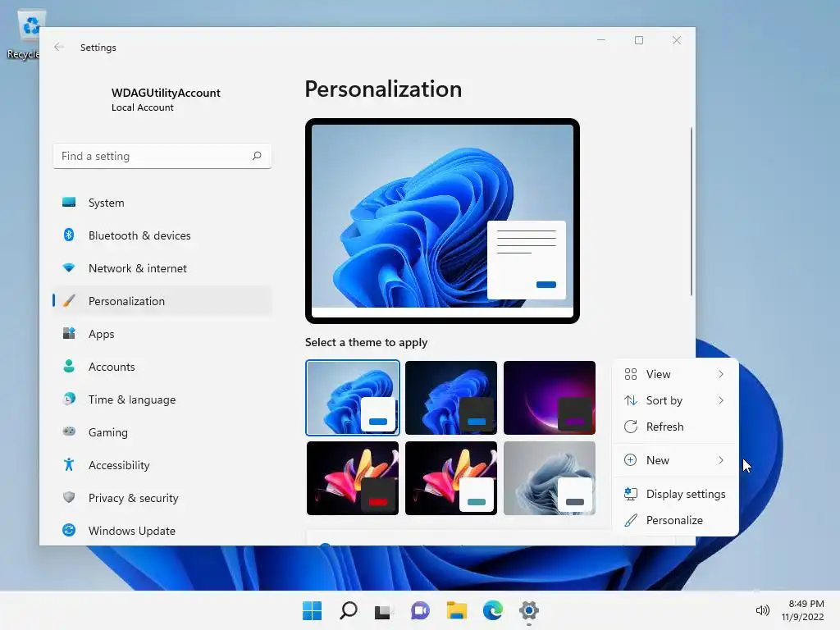Apply the Captured Motion red accent theme
Screen dimensions: 840x630
(353, 478)
